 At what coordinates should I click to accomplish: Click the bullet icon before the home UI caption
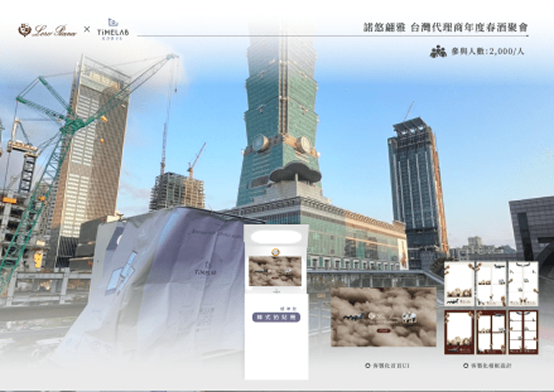(x=368, y=365)
